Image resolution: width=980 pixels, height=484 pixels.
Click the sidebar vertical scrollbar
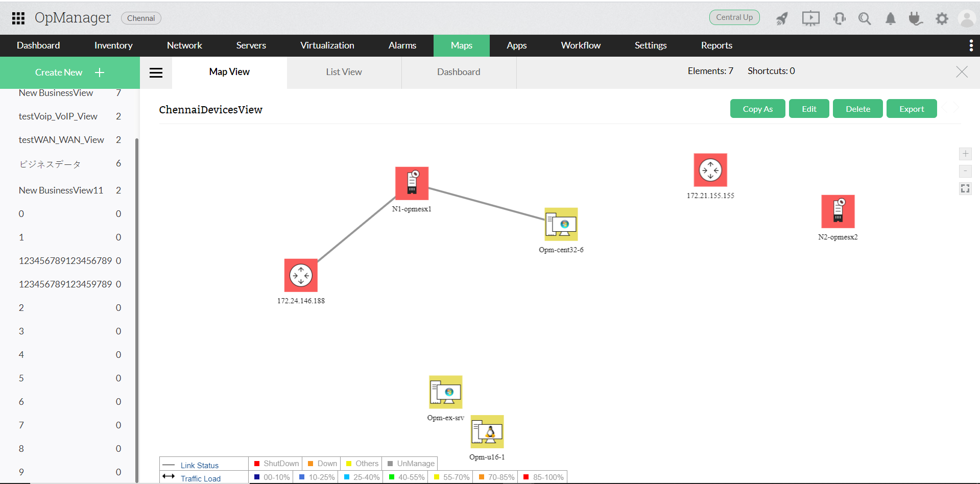(136, 310)
